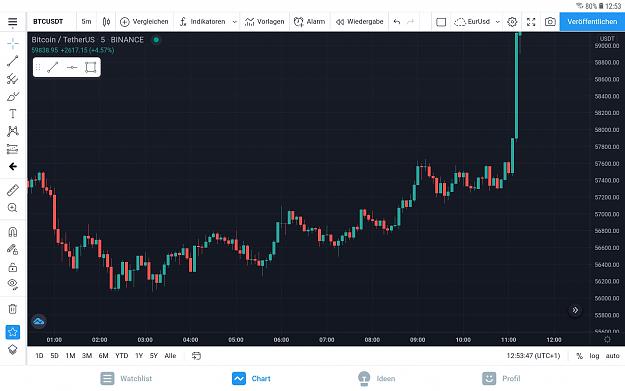This screenshot has width=625, height=391.
Task: Open timezone menu at 12:53:47 (UTC+1)
Action: pyautogui.click(x=533, y=356)
